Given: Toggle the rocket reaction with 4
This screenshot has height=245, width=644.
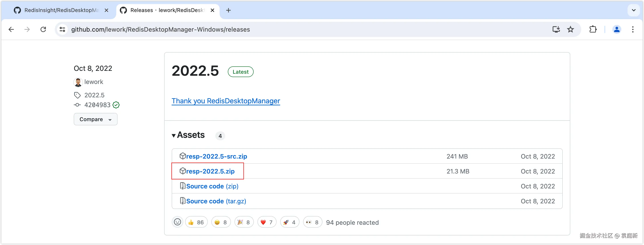Looking at the screenshot, I should coord(289,222).
